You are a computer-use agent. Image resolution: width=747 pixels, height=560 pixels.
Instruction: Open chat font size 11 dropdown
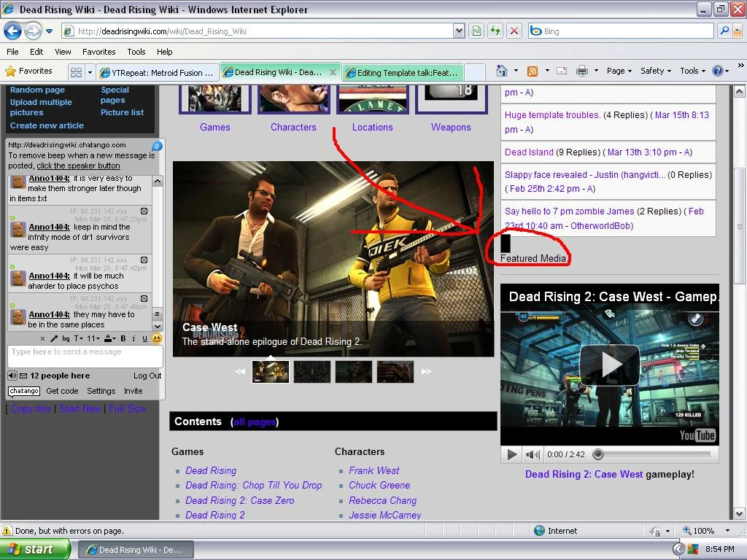(93, 338)
